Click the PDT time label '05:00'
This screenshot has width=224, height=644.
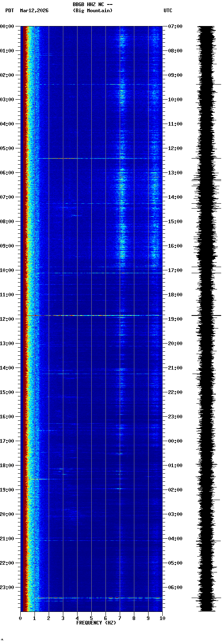(7, 148)
